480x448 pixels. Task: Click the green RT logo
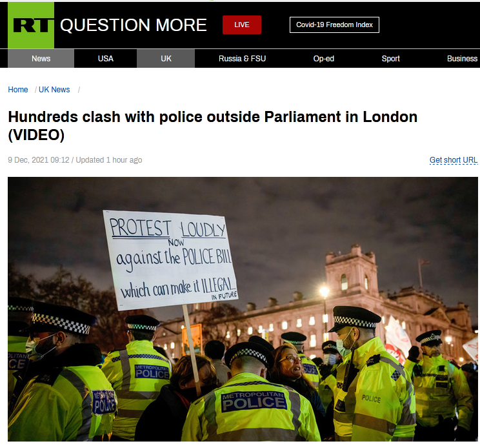pos(31,25)
